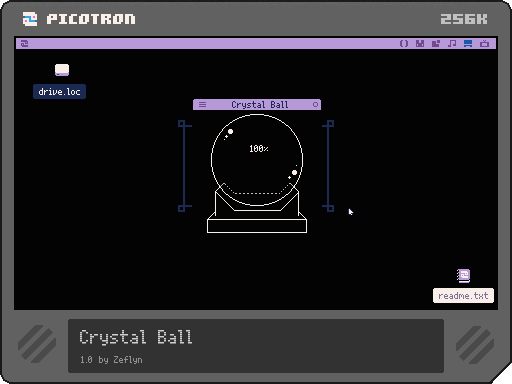Click the circle button on the Crystal Ball title bar
Image resolution: width=512 pixels, height=384 pixels.
[x=315, y=105]
